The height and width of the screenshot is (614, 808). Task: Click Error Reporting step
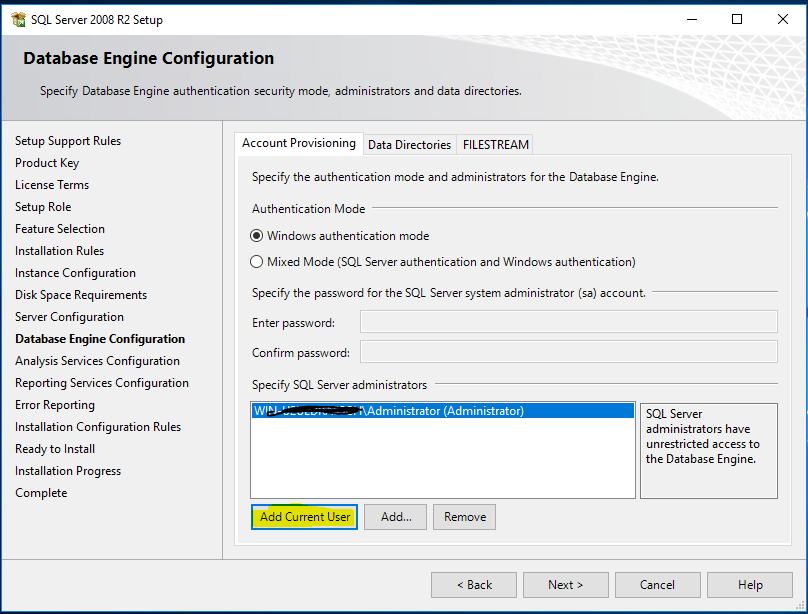pos(55,405)
